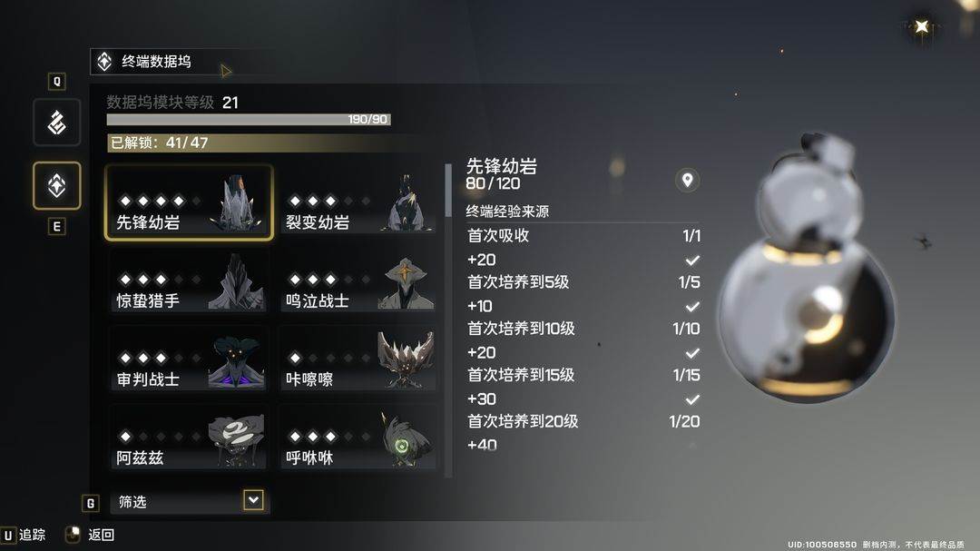This screenshot has width=980, height=551.
Task: Click the 追踪 track button
Action: (x=24, y=535)
